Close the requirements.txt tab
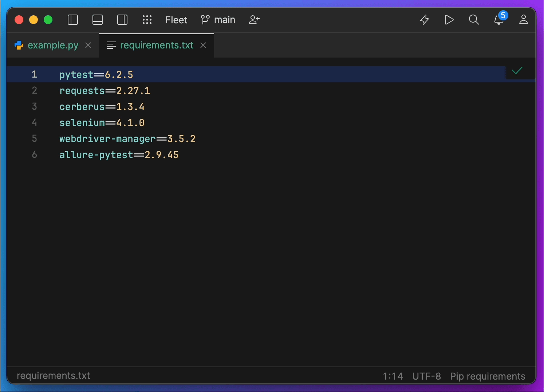This screenshot has height=392, width=544. [203, 45]
